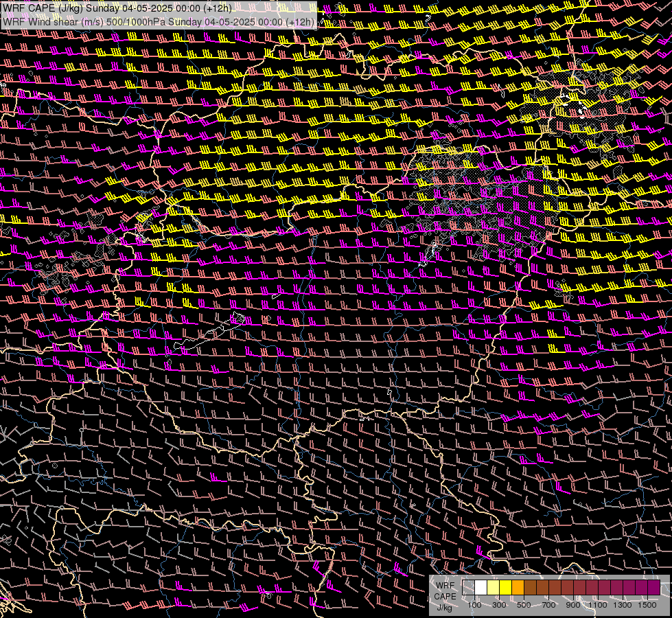Click the 1300 legend value
This screenshot has height=618, width=672.
(x=623, y=605)
